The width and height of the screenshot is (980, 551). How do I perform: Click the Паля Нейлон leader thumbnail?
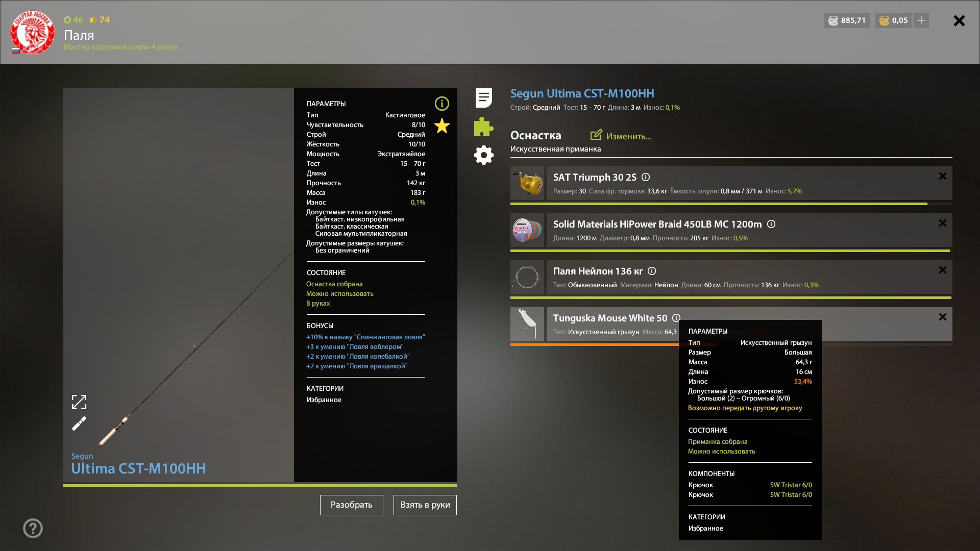click(x=527, y=277)
